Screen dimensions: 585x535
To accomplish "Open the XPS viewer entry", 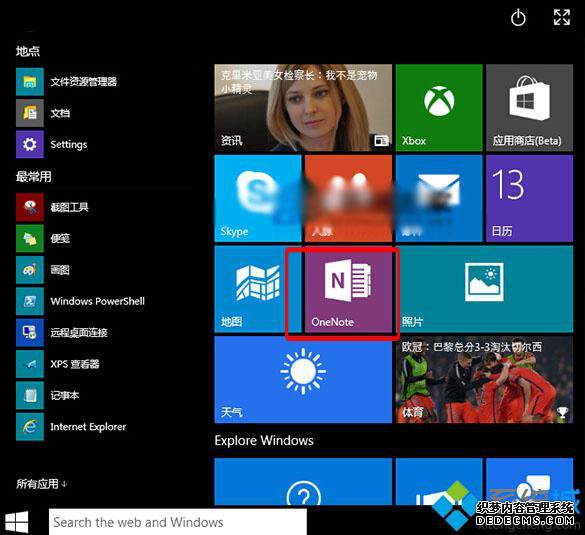I will 58,364.
